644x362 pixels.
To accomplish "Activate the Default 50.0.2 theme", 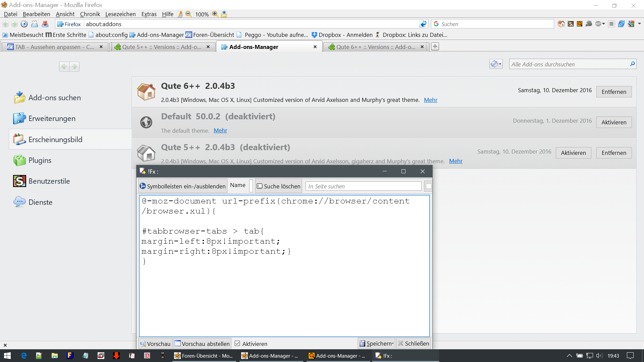I will (x=613, y=122).
